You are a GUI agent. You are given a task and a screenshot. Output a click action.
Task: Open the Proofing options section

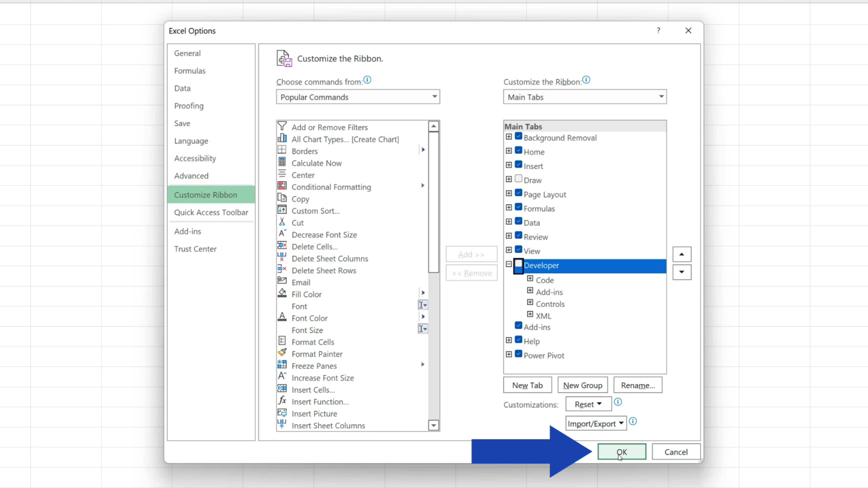[189, 106]
